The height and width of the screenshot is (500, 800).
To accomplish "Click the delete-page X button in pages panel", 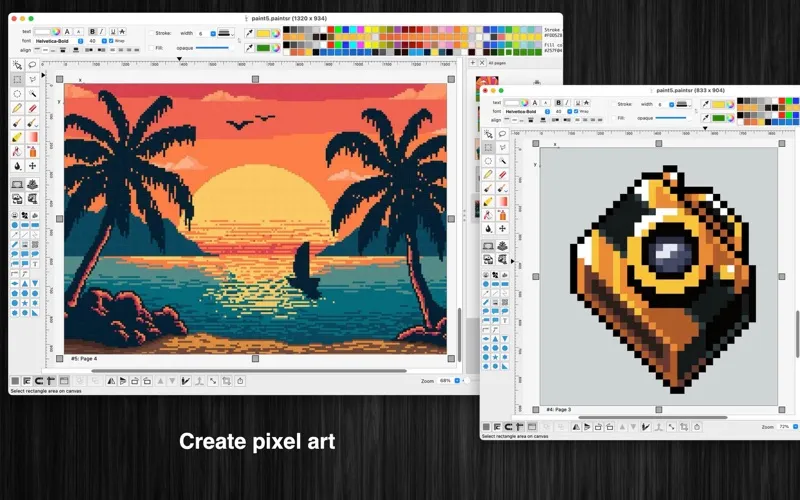I will pyautogui.click(x=482, y=63).
